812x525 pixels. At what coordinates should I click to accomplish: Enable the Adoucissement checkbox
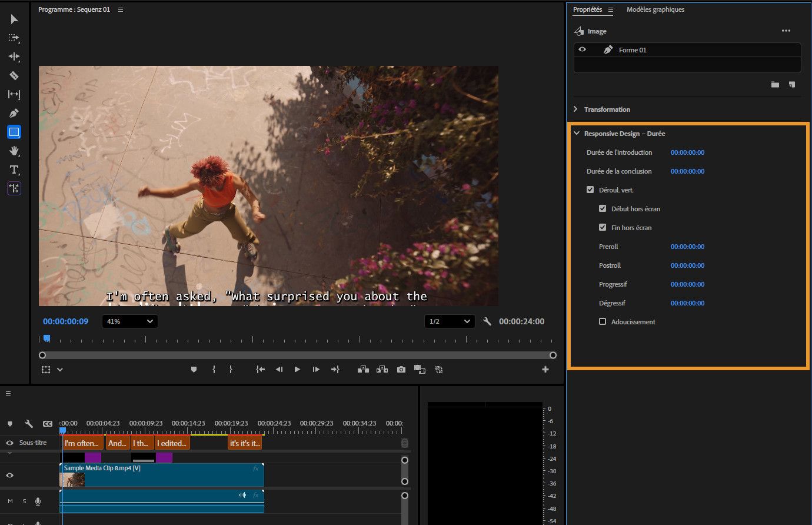pyautogui.click(x=603, y=322)
